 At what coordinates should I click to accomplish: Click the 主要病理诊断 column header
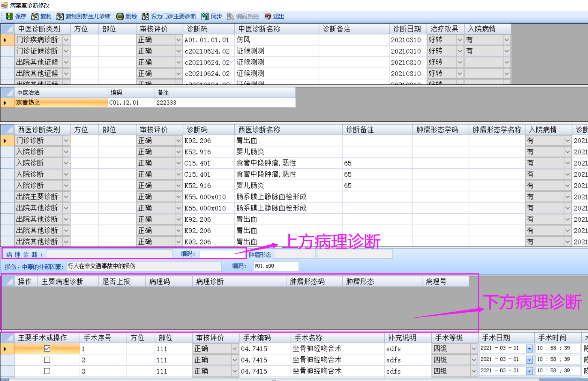(68, 282)
